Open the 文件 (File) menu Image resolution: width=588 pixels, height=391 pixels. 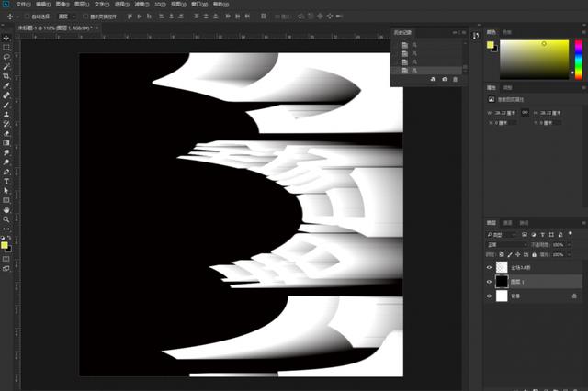24,4
